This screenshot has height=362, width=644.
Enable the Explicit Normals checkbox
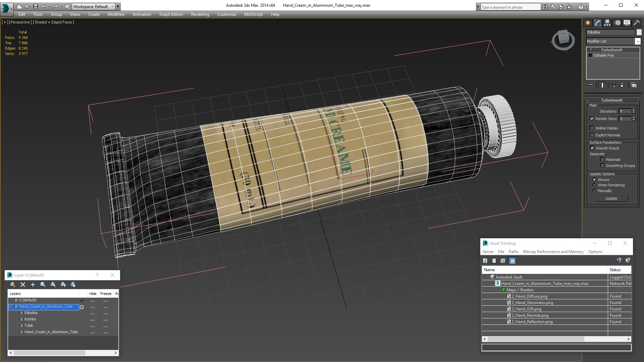tap(592, 135)
